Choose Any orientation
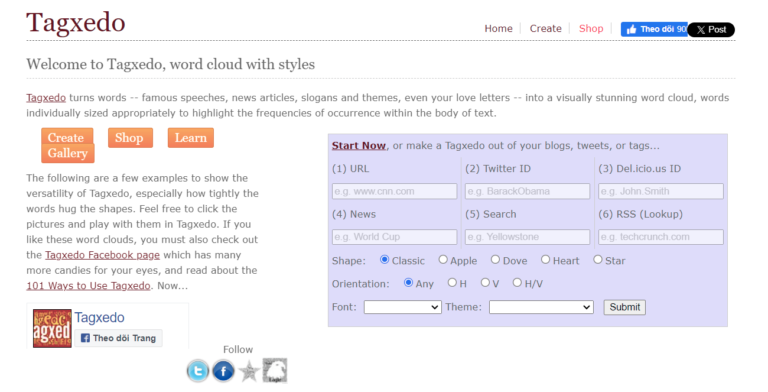 pyautogui.click(x=408, y=283)
